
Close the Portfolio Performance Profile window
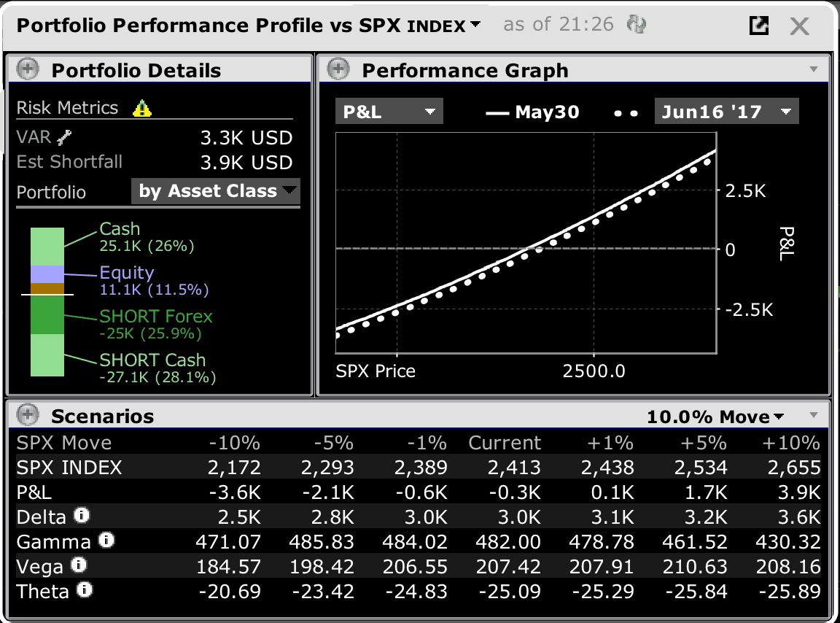coord(800,26)
